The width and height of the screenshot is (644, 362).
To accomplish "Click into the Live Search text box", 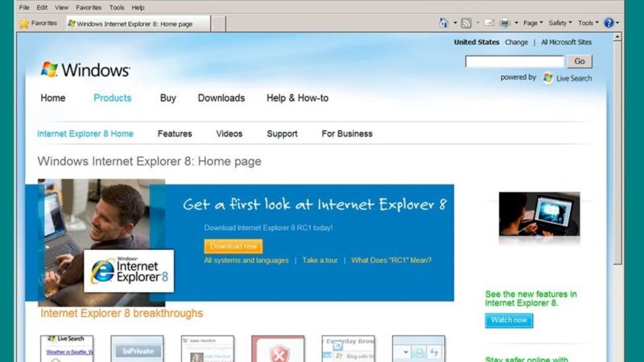I will tap(514, 62).
